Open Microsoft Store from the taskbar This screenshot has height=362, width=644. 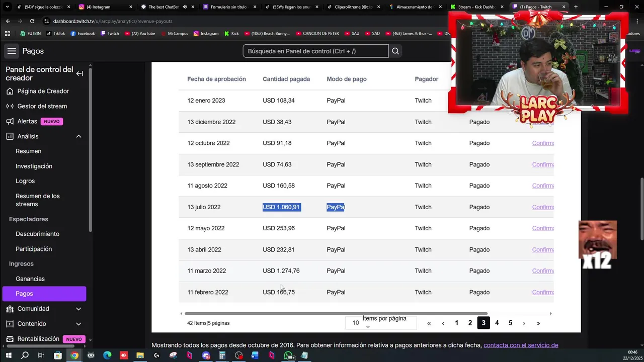pyautogui.click(x=58, y=355)
